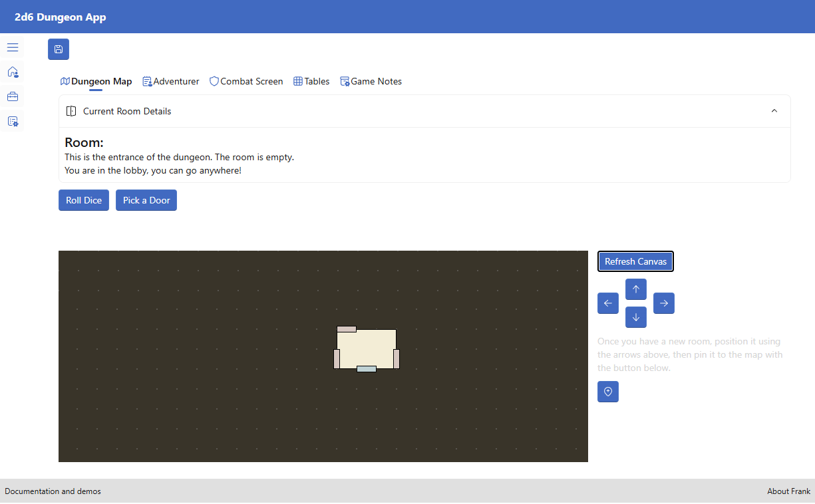The height and width of the screenshot is (504, 815).
Task: Open the hamburger navigation menu
Action: (13, 47)
